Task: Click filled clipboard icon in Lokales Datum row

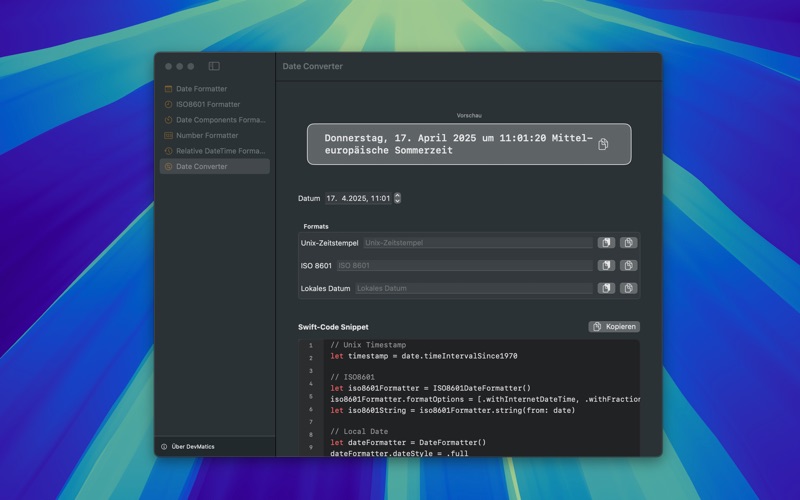Action: pos(606,288)
